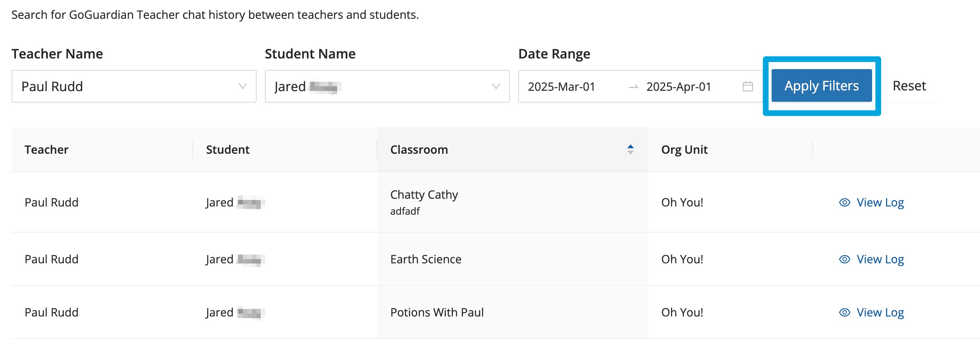Select the Student column header
Screen dimensions: 980x359
coord(228,150)
